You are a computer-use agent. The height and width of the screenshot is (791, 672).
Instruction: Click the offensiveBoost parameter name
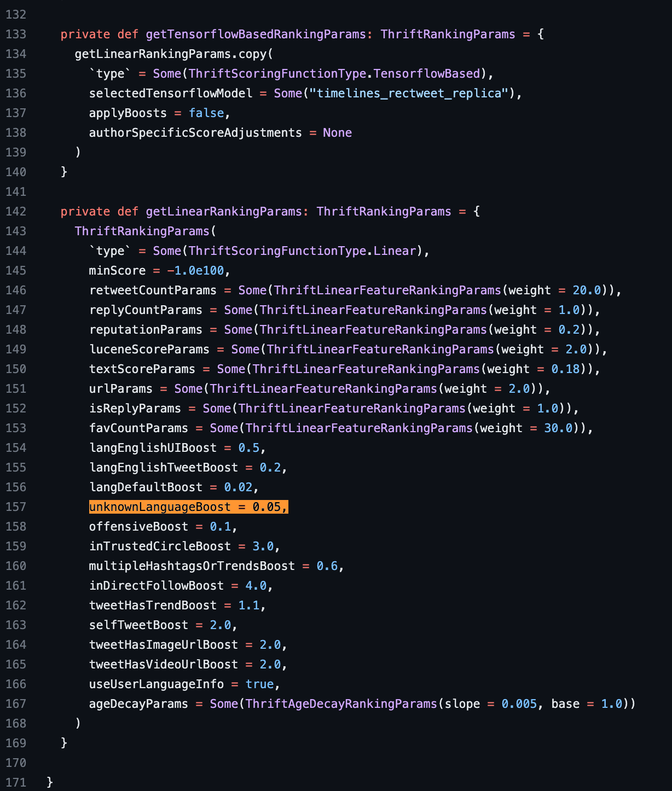(138, 527)
